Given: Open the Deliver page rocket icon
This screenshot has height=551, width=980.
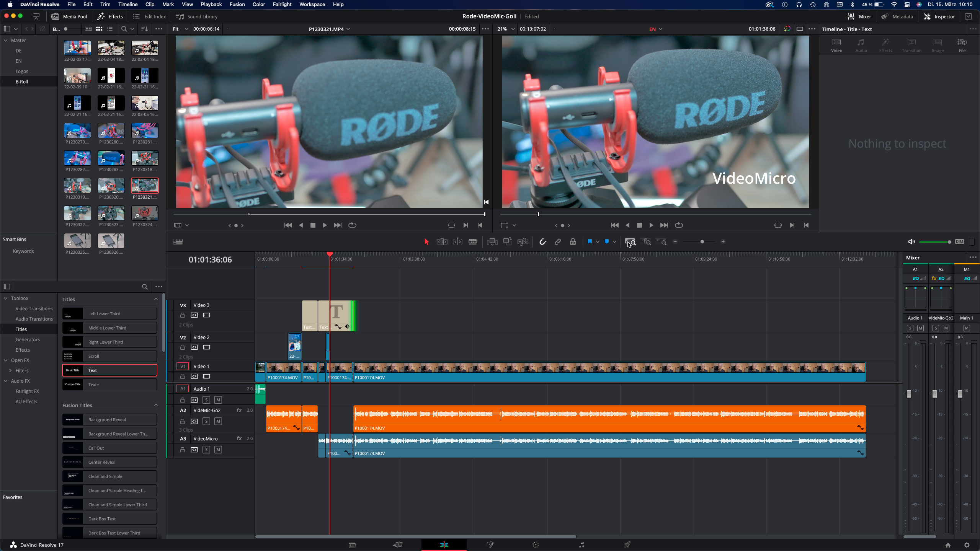Looking at the screenshot, I should (627, 545).
